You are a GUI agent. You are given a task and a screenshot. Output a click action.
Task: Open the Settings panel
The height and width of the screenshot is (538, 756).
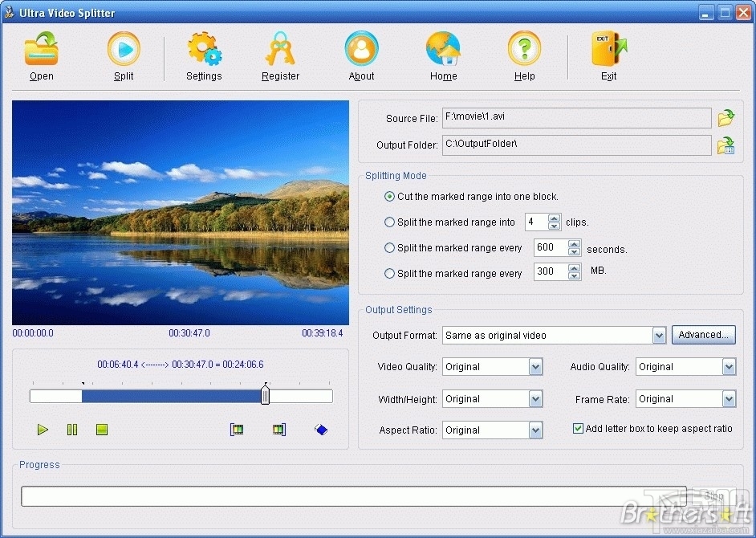pyautogui.click(x=203, y=54)
